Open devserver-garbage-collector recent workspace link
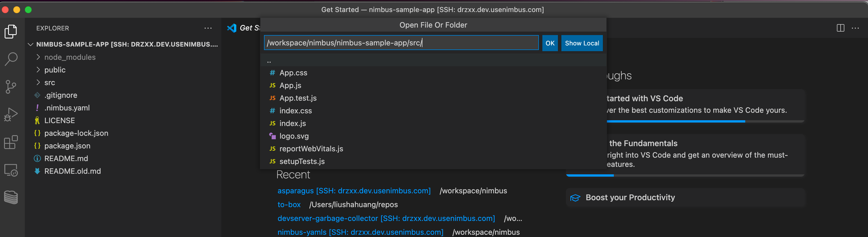Viewport: 868px width, 237px height. click(386, 218)
